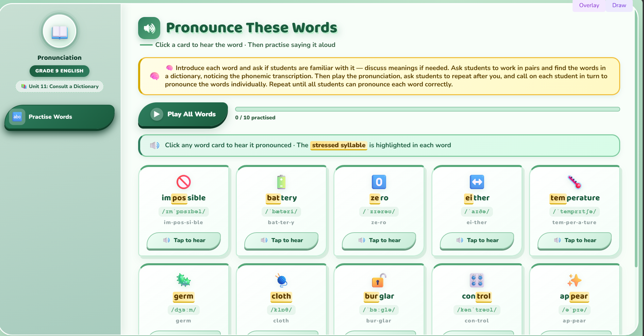This screenshot has width=644, height=336.
Task: Click the /klɒθ/ phonetic transcription
Action: click(281, 310)
